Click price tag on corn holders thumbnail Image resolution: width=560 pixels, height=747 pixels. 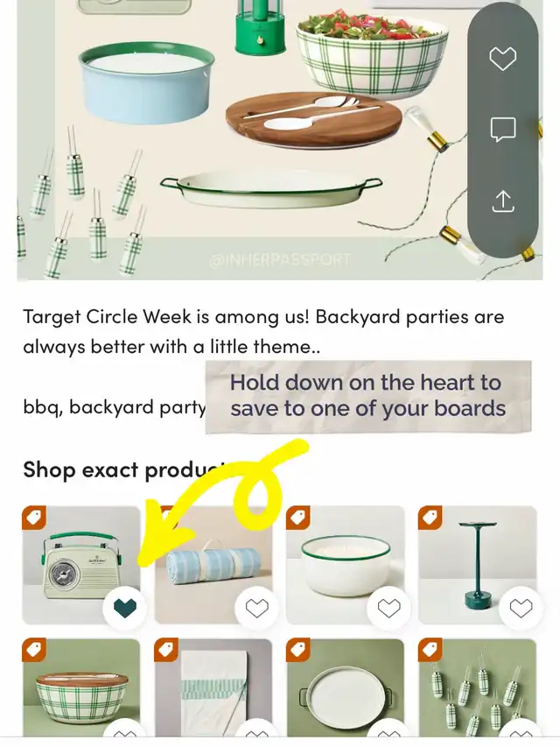[x=430, y=650]
